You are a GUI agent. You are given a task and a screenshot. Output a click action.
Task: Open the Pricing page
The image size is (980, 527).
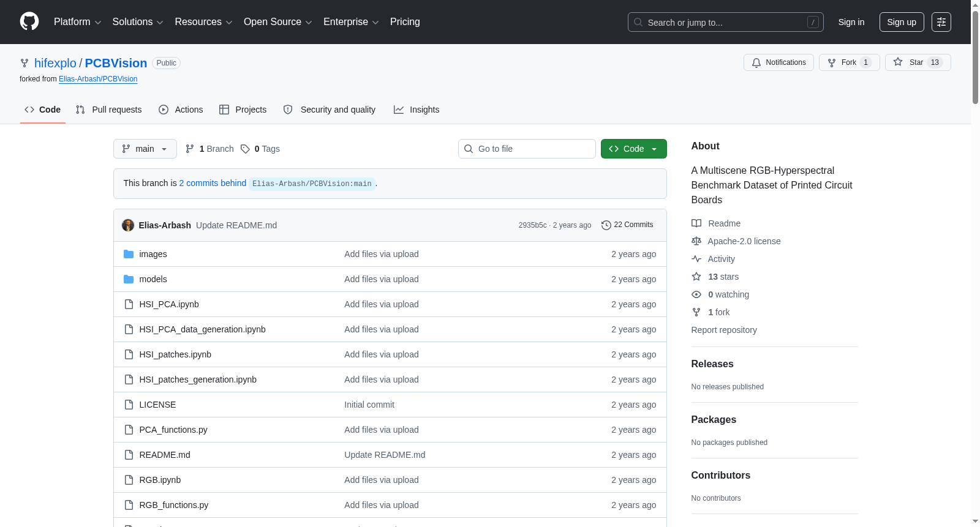[405, 22]
